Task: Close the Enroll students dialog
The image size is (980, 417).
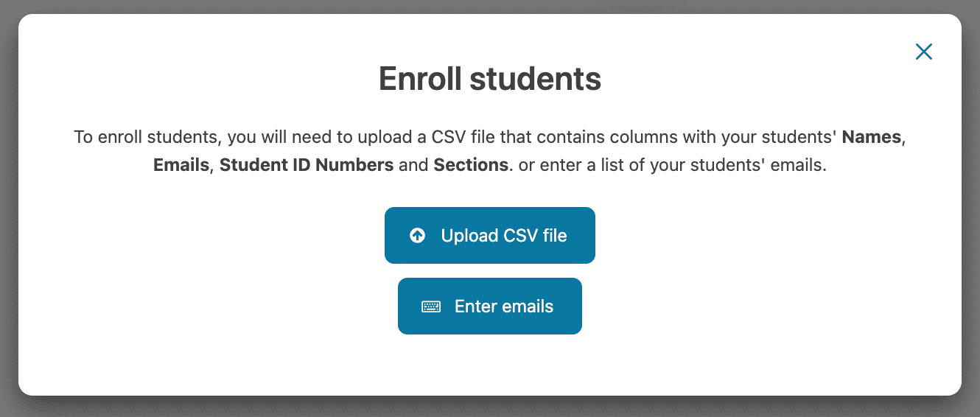Action: [923, 52]
